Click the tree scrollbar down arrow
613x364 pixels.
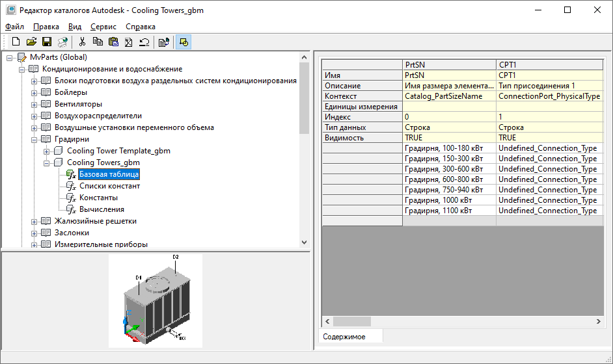pyautogui.click(x=304, y=242)
